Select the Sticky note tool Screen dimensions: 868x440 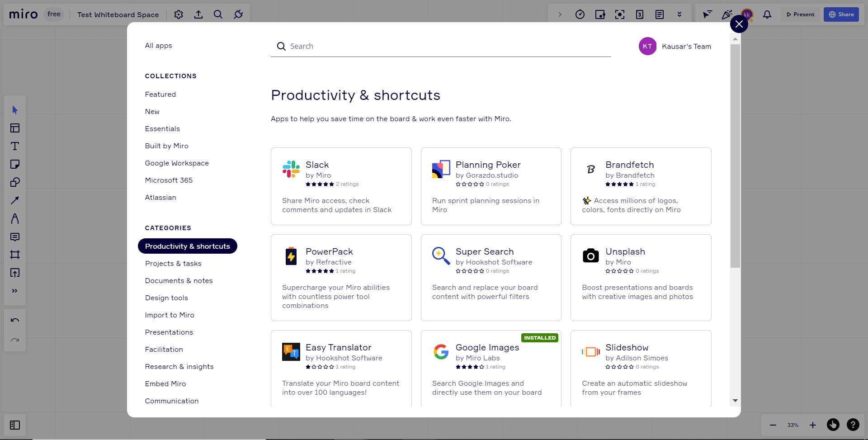click(x=15, y=164)
